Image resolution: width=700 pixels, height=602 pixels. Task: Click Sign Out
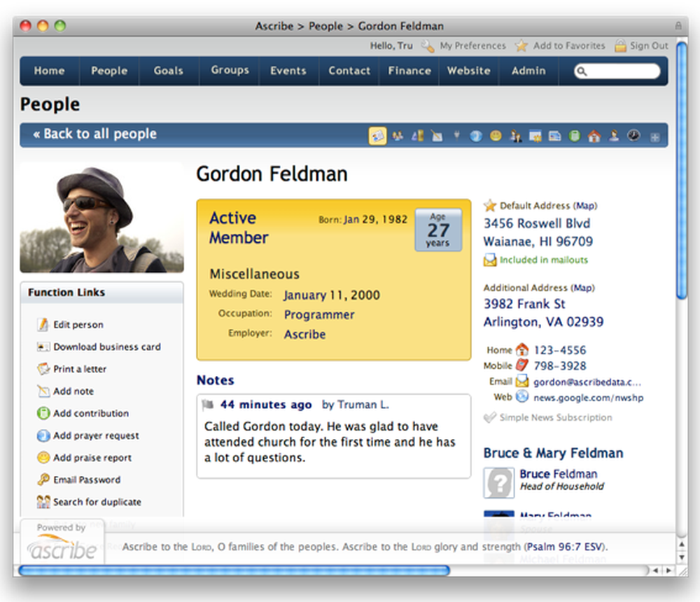(x=649, y=45)
